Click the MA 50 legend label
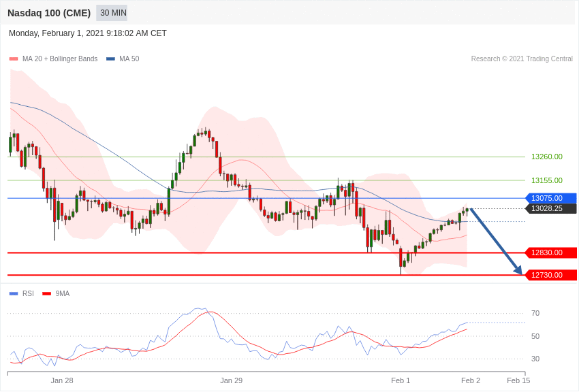 [129, 59]
